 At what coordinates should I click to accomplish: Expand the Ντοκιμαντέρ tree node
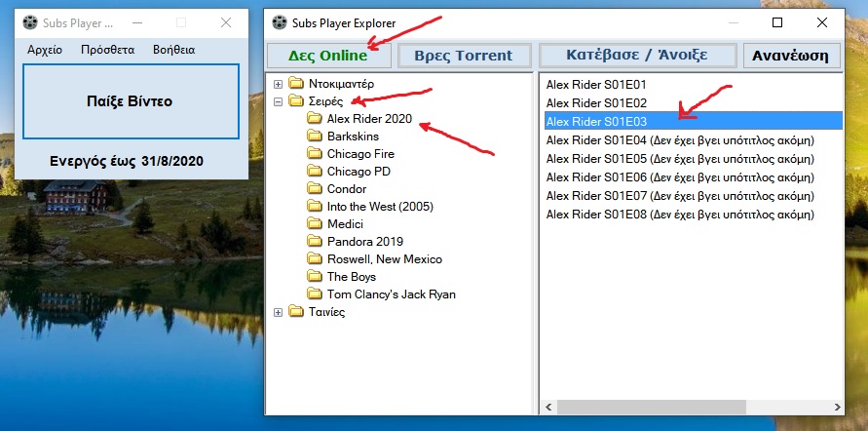pyautogui.click(x=279, y=84)
